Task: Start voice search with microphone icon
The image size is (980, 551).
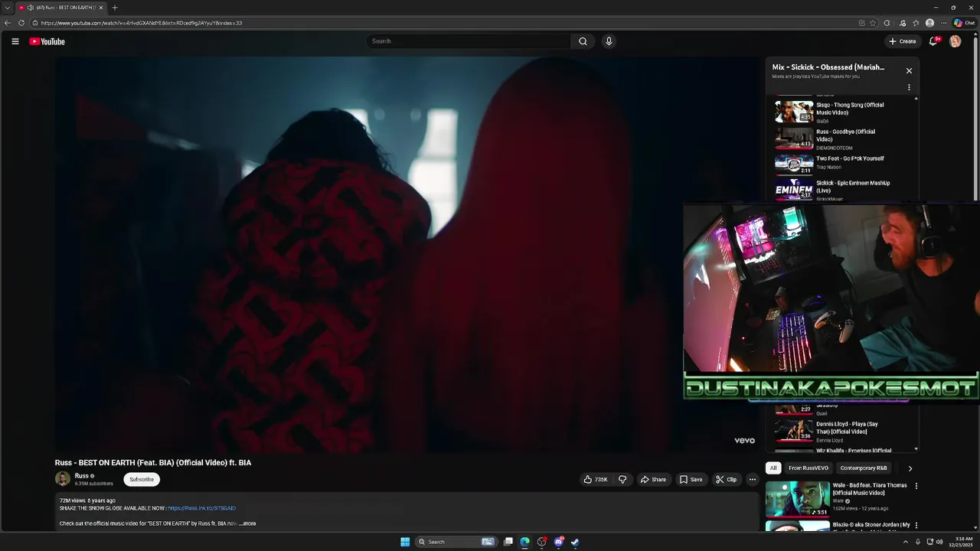Action: pyautogui.click(x=609, y=41)
